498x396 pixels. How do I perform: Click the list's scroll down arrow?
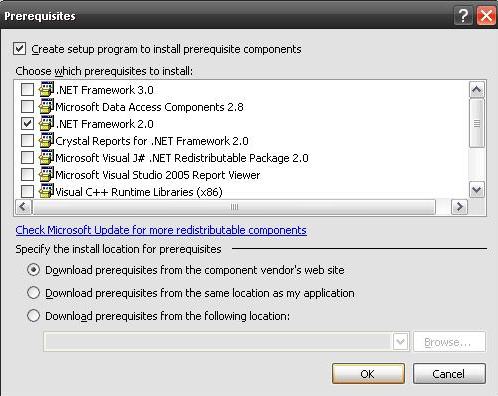point(477,190)
